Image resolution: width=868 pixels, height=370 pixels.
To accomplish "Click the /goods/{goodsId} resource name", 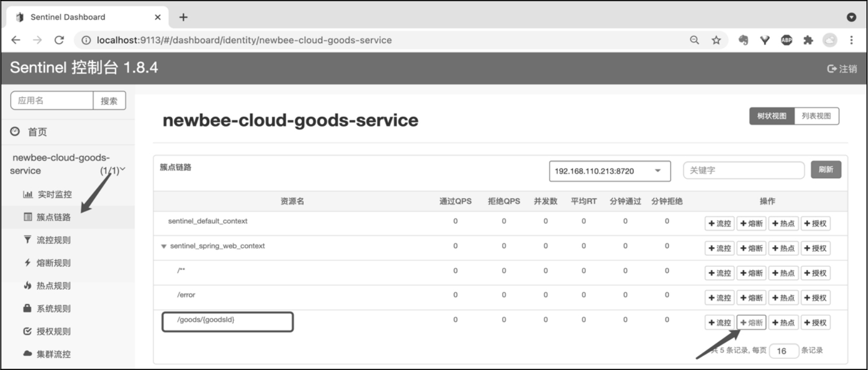I will click(206, 319).
